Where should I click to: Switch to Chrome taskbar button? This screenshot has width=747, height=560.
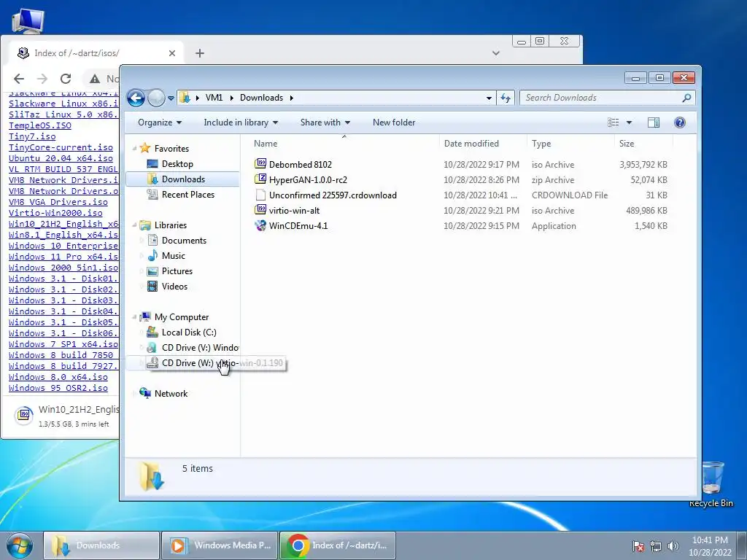(x=337, y=545)
